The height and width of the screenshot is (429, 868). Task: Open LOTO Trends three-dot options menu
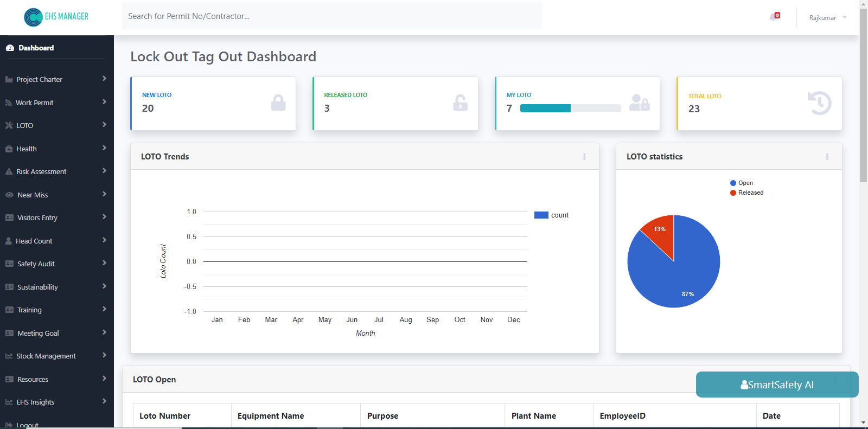(584, 157)
